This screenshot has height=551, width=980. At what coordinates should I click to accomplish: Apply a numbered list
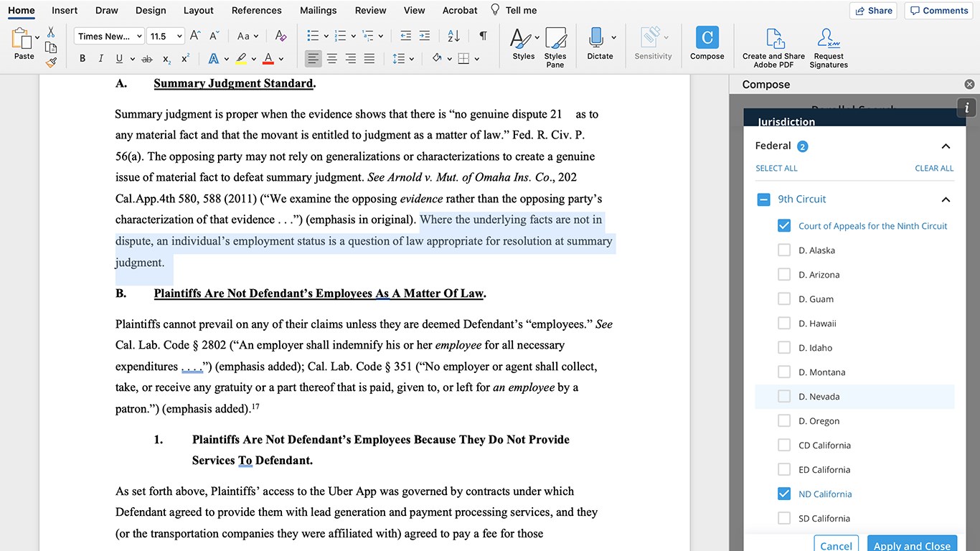[x=341, y=36]
